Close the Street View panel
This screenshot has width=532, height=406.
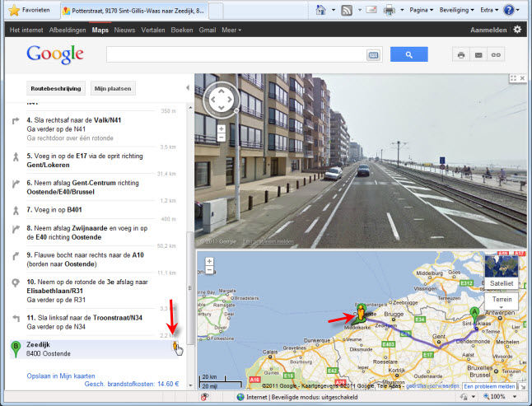click(x=522, y=78)
